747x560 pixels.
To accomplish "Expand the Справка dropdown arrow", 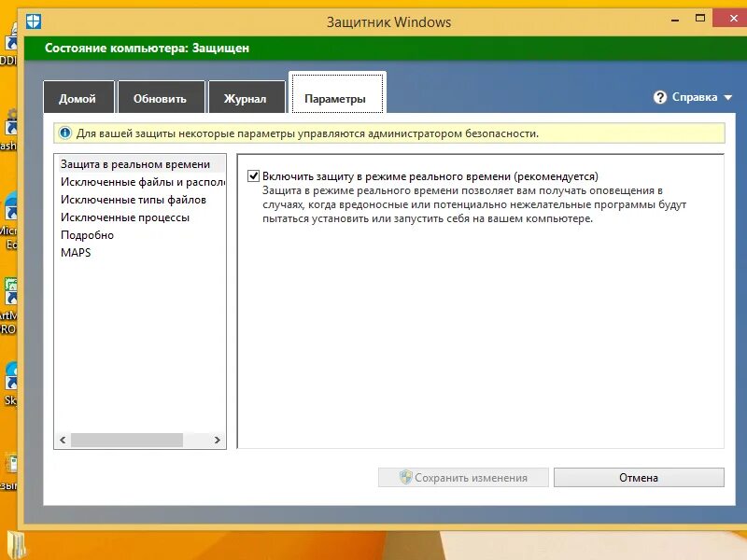I will [728, 98].
